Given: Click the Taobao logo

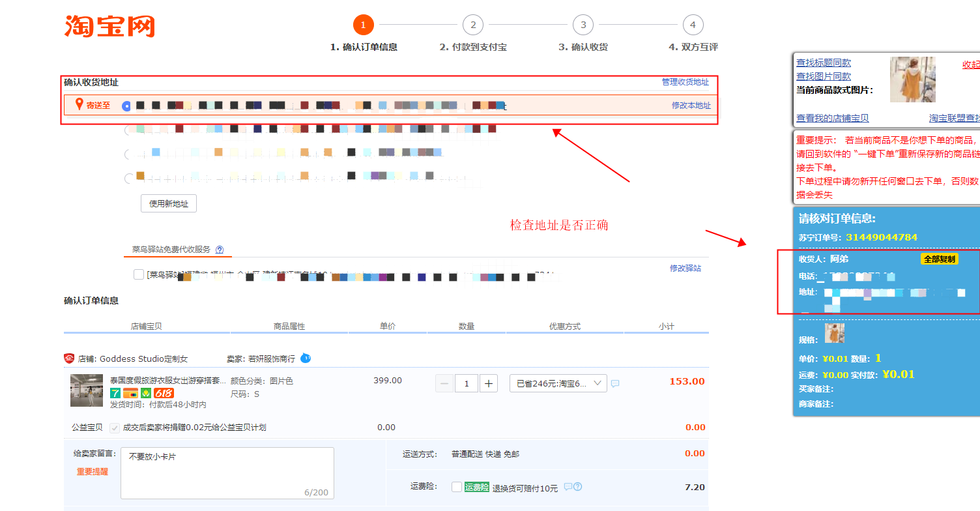Looking at the screenshot, I should point(109,26).
